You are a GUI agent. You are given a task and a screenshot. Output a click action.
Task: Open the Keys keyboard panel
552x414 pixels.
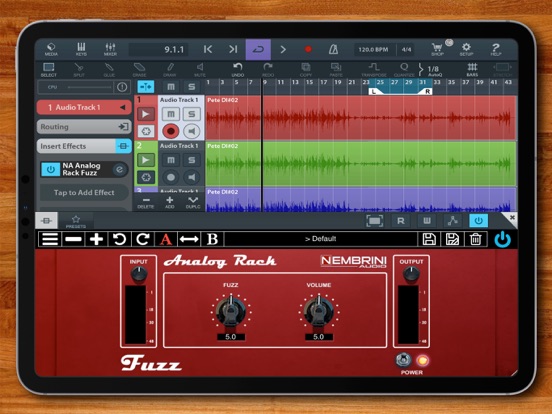tap(81, 49)
